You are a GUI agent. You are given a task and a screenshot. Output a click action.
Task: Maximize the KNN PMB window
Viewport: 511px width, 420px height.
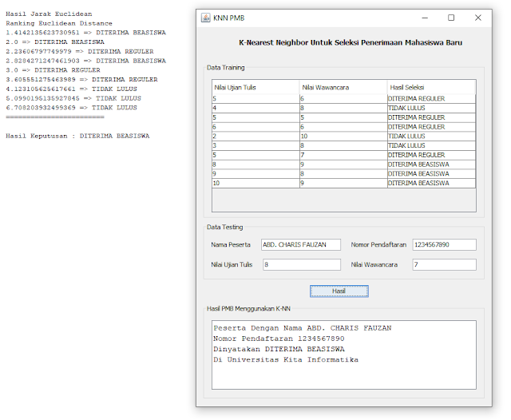click(x=451, y=18)
